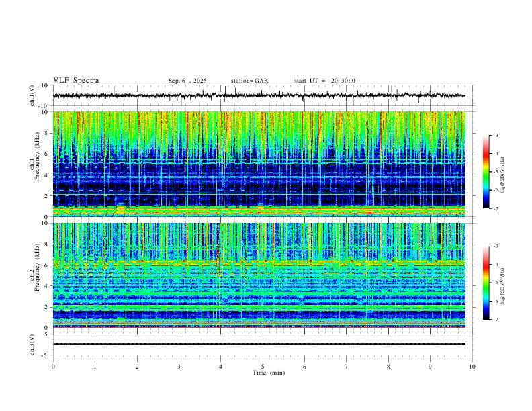Click the ch.1 "Frequency (kHz)" axis label
This screenshot has height=411, width=532.
click(x=38, y=156)
